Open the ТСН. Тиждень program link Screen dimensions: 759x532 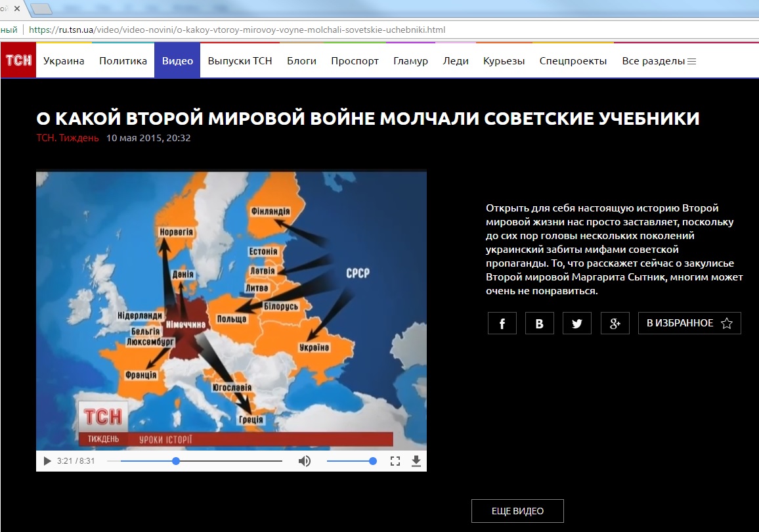67,138
